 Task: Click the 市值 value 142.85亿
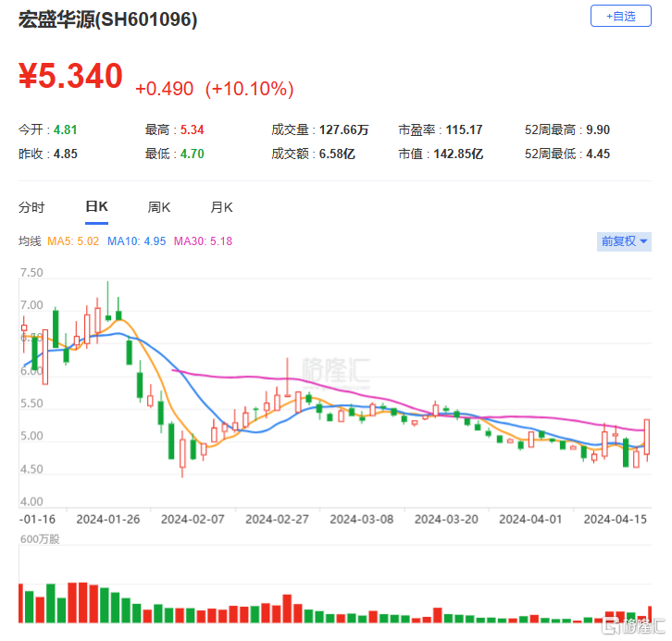click(x=458, y=154)
